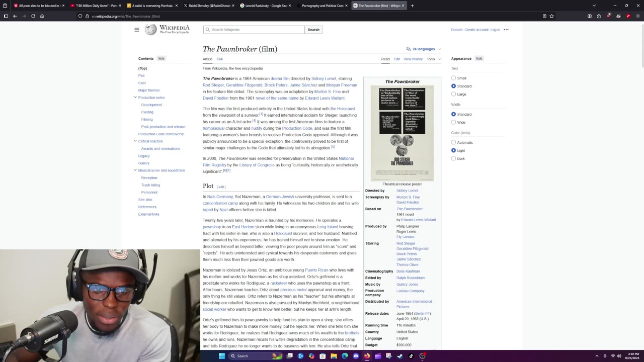Click the Create account link
This screenshot has width=644, height=362.
coord(476,30)
